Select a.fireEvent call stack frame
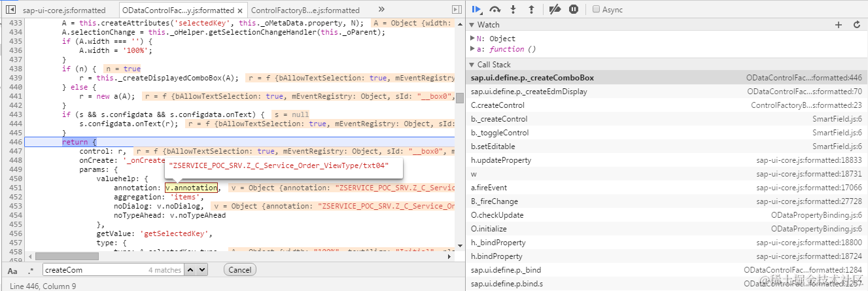 click(x=665, y=188)
